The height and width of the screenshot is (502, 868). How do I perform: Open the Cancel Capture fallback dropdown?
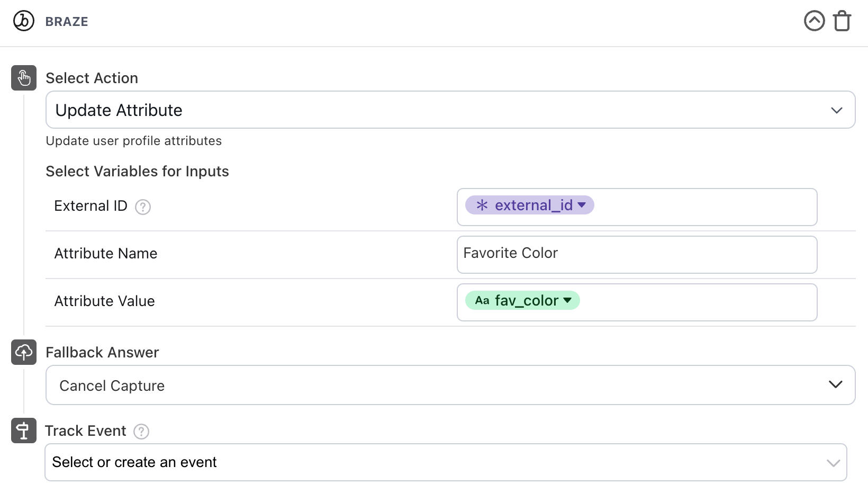pyautogui.click(x=450, y=385)
